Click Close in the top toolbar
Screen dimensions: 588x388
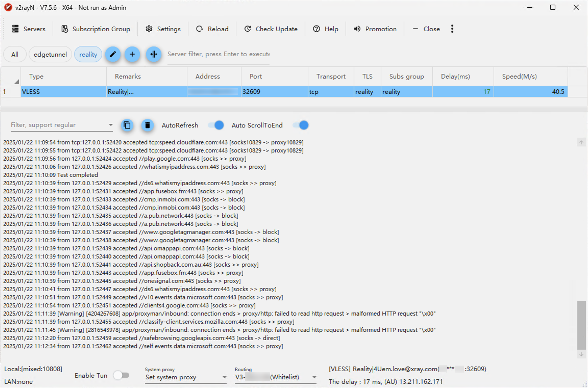coord(431,29)
